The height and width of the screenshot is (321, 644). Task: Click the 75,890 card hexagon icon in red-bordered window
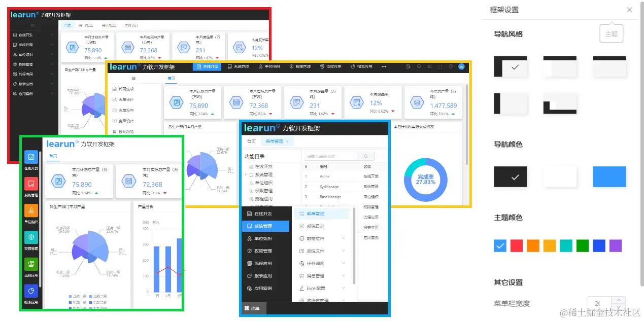(x=73, y=48)
